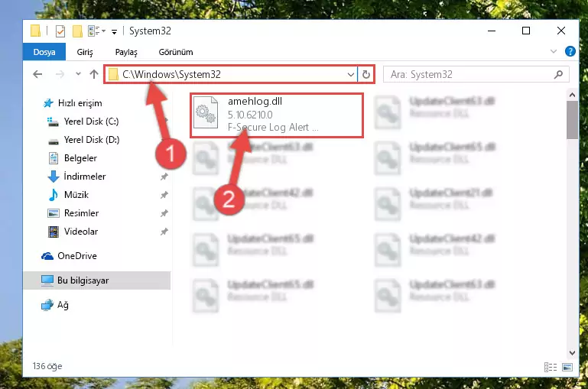Viewport: 588px width, 389px height.
Task: Click the pin icon next to İndirmeler
Action: [164, 177]
